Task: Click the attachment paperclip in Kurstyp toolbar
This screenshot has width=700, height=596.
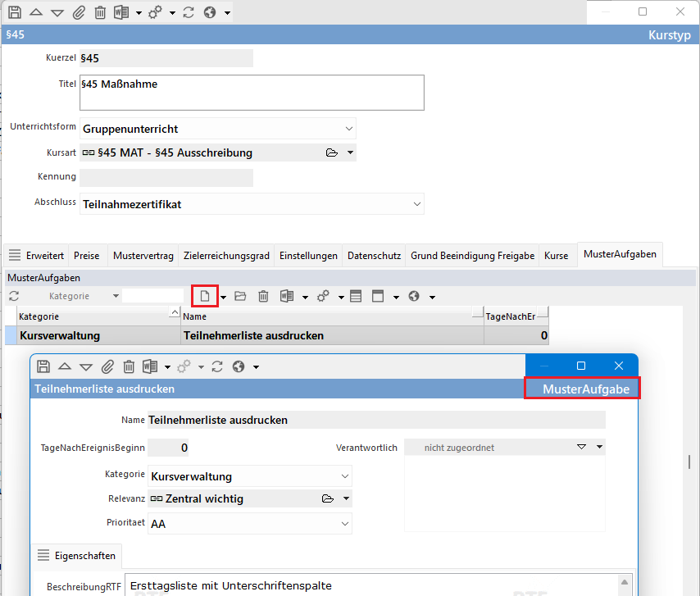Action: click(79, 13)
